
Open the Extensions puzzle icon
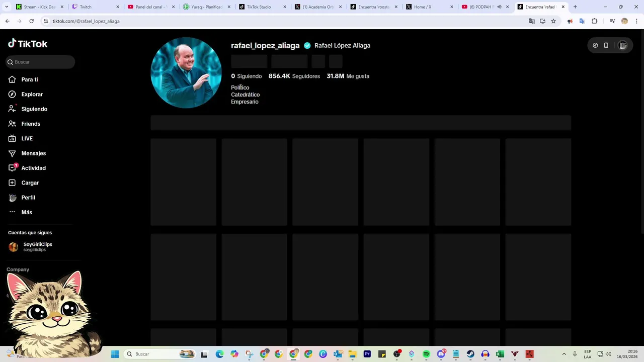point(595,21)
